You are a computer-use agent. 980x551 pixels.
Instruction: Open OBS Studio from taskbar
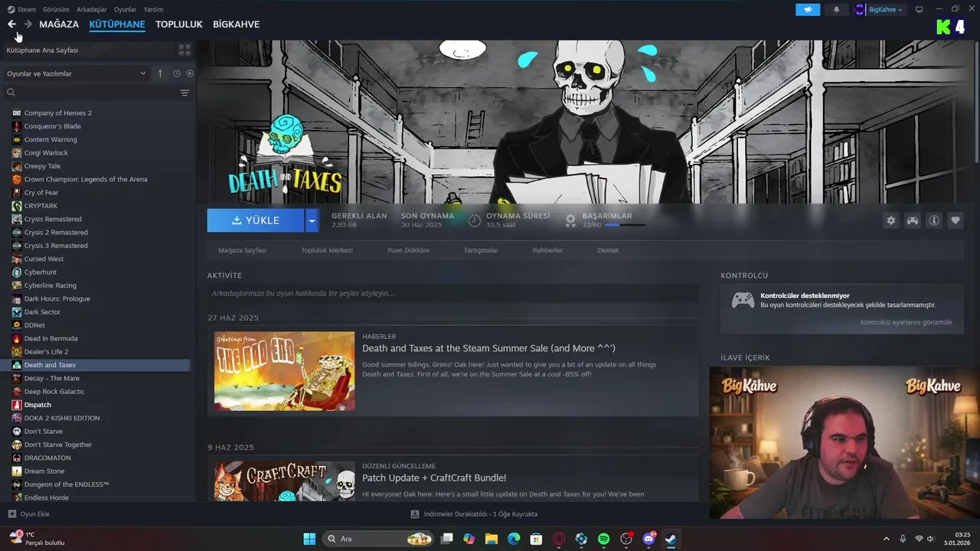626,539
